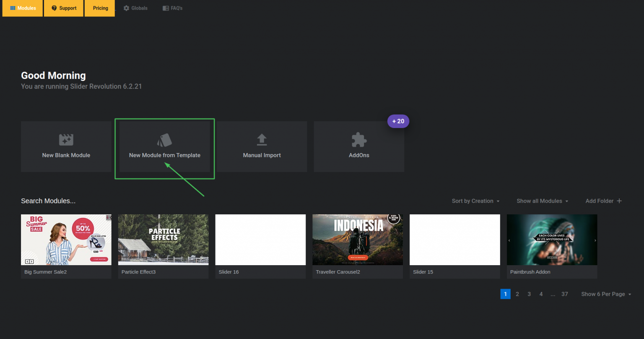Click the Add Folder button
The image size is (644, 339).
click(603, 201)
